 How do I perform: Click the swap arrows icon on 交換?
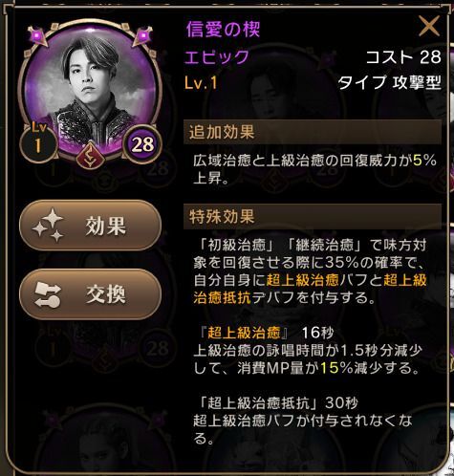48,294
